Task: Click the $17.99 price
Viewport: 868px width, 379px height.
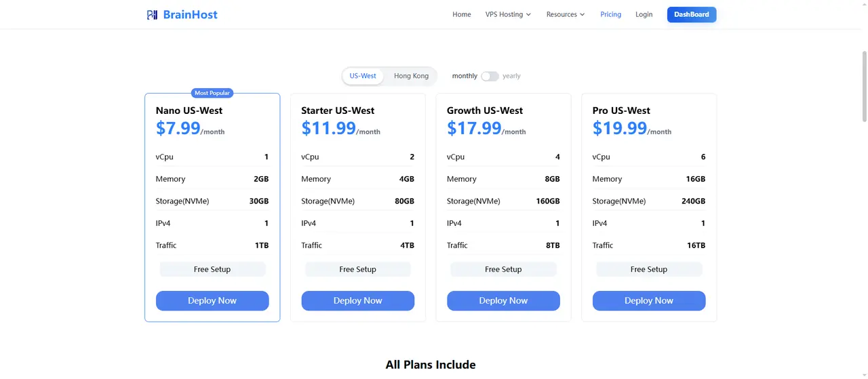Action: [474, 128]
